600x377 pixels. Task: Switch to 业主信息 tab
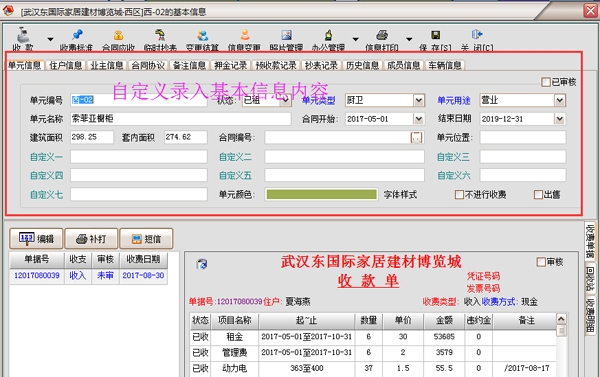107,65
